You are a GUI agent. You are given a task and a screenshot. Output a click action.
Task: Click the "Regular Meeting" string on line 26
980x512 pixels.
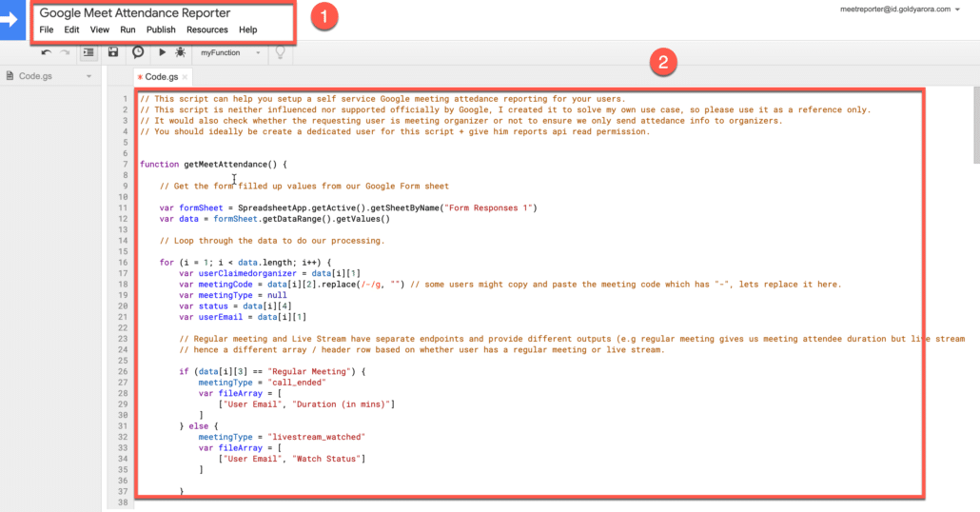(x=309, y=371)
